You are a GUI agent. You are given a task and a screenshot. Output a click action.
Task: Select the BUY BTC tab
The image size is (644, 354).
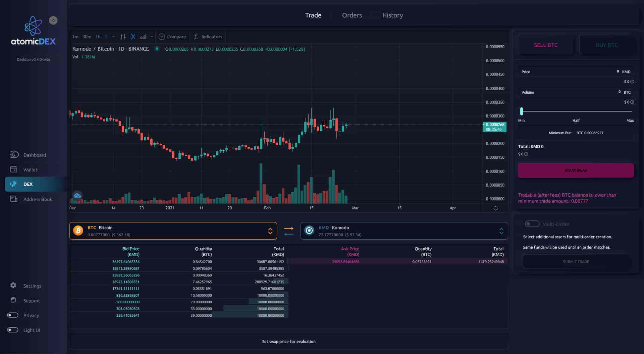[x=606, y=45]
